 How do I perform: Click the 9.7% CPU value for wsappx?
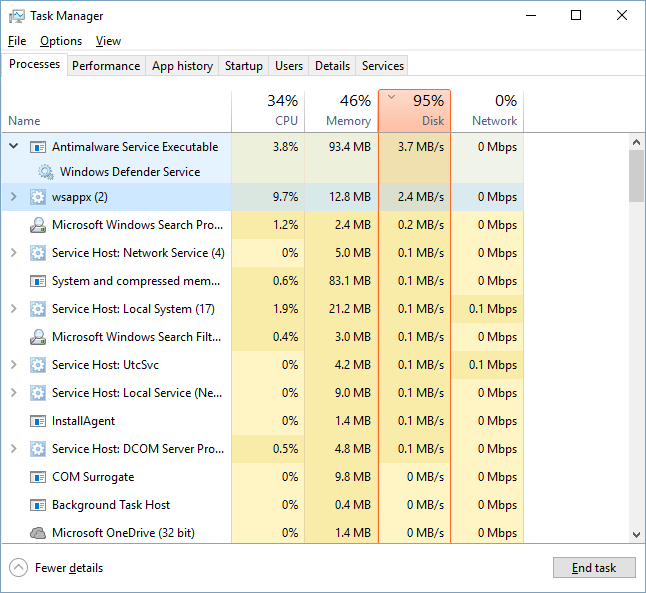coord(285,197)
